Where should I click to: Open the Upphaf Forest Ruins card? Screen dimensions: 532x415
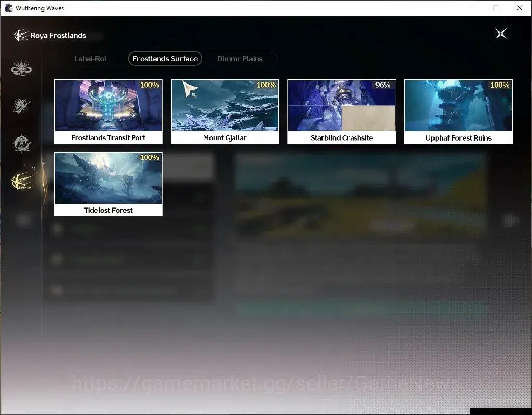458,112
